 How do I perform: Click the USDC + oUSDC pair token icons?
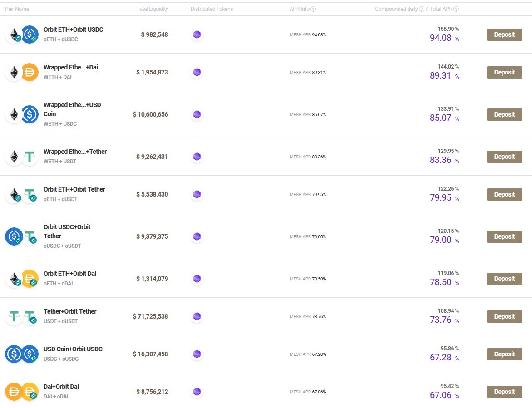(22, 354)
